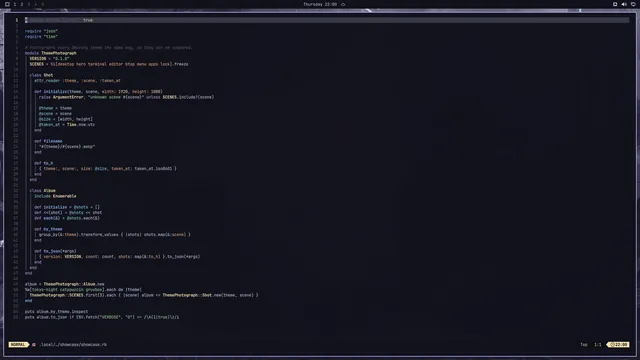Click the attr_reader :theme, :scene line
Image resolution: width=640 pixels, height=360 pixels.
pos(77,80)
